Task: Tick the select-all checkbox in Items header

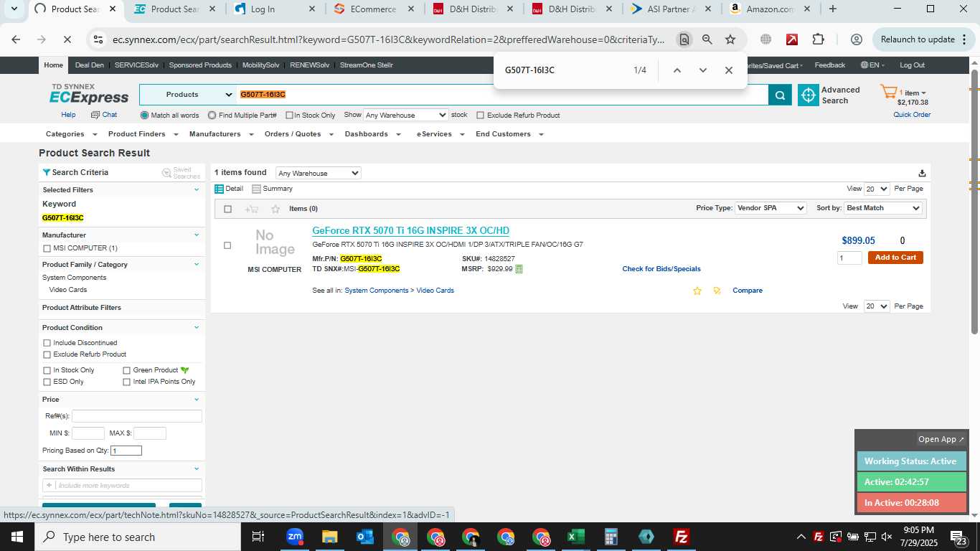Action: point(228,209)
